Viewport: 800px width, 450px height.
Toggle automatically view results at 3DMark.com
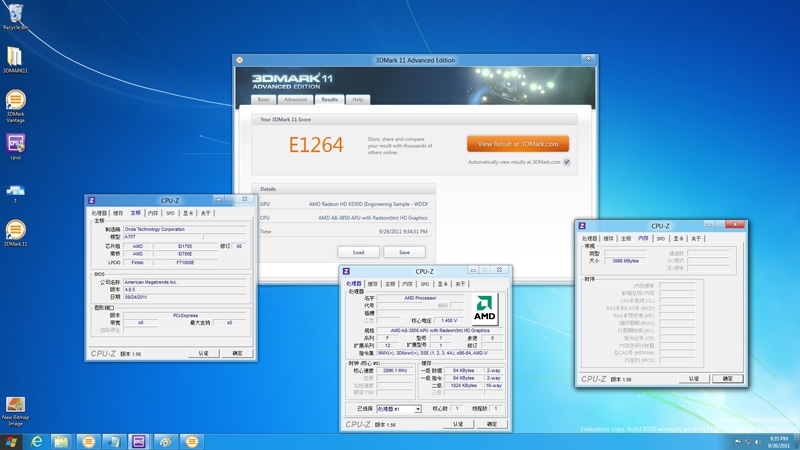[x=566, y=162]
